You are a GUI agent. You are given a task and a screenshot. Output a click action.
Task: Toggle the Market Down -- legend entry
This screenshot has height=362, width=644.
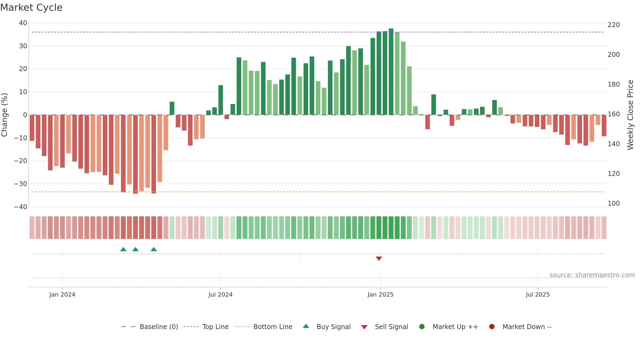point(520,327)
